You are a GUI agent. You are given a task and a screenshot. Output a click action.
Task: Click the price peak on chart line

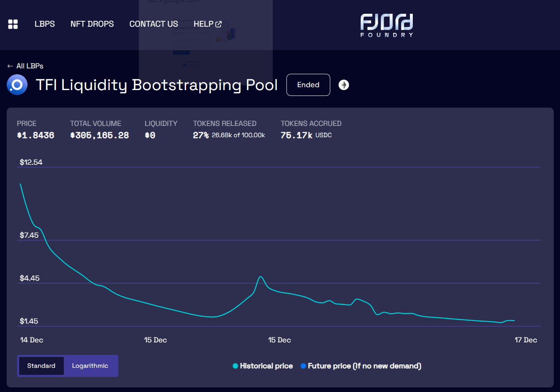261,277
